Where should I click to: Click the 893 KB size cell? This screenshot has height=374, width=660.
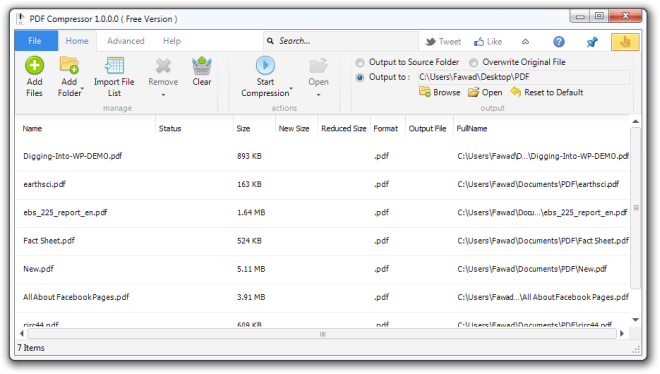tap(249, 156)
